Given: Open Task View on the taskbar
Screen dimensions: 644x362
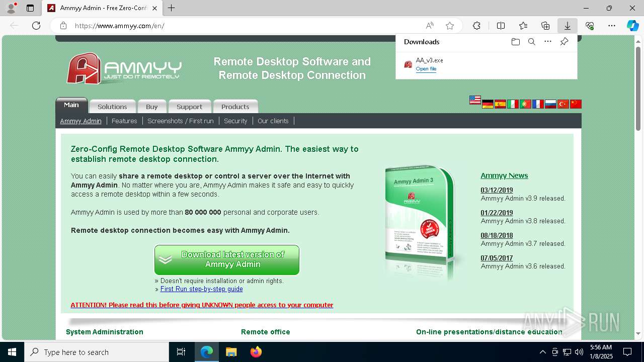Looking at the screenshot, I should [x=181, y=352].
